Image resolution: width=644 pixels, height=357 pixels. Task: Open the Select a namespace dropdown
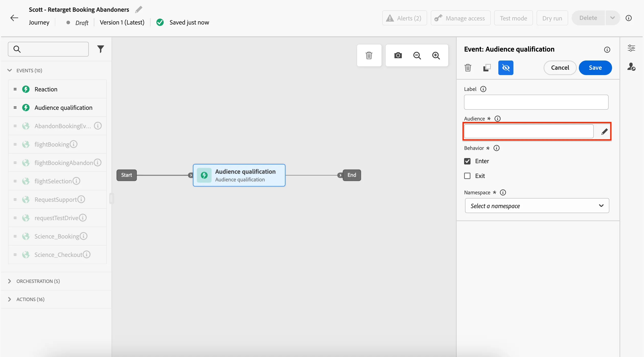537,206
